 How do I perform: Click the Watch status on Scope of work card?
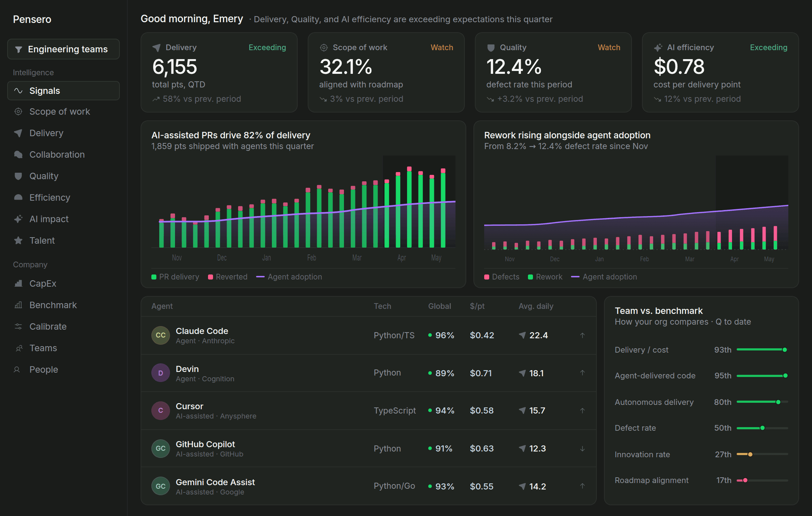click(x=442, y=47)
